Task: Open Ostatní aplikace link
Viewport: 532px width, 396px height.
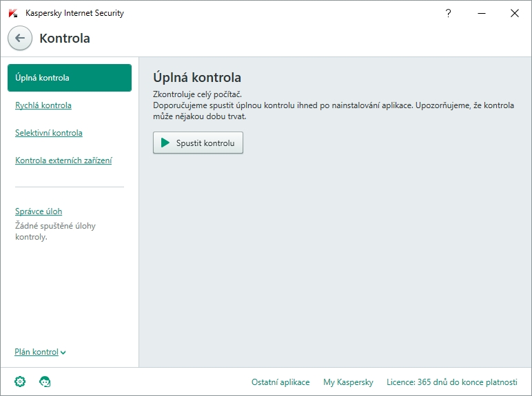Action: pos(280,382)
